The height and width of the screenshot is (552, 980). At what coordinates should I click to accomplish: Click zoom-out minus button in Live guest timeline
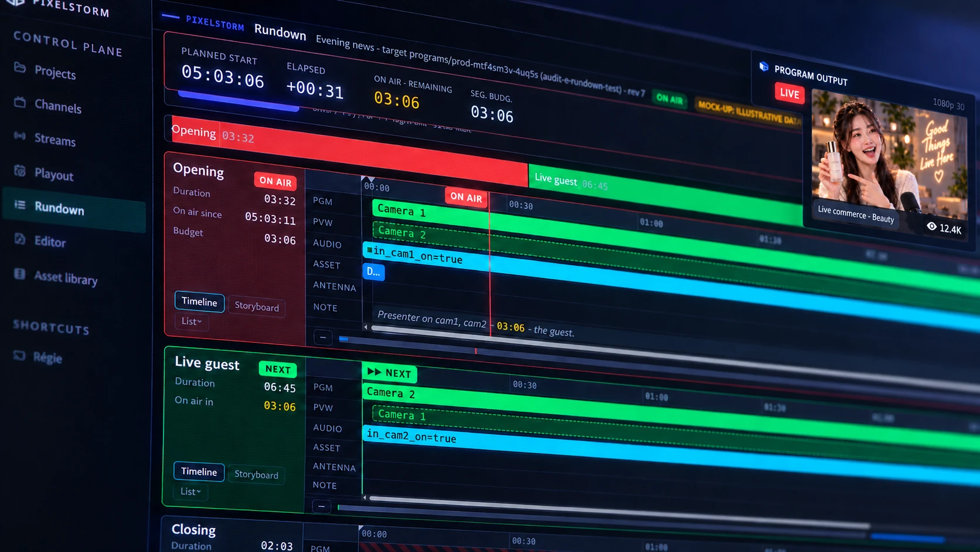[321, 506]
